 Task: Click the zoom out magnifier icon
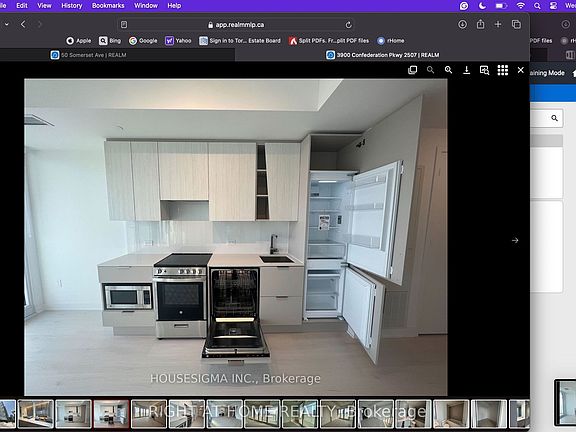point(430,70)
